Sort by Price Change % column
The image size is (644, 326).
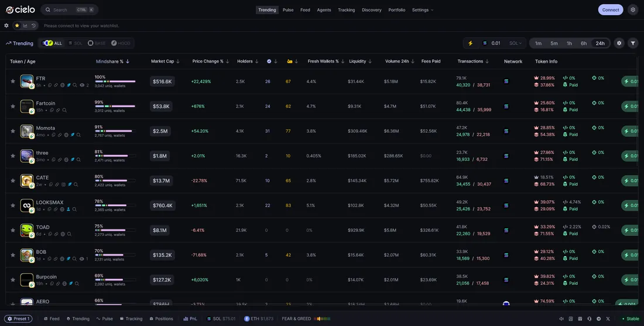pyautogui.click(x=211, y=61)
